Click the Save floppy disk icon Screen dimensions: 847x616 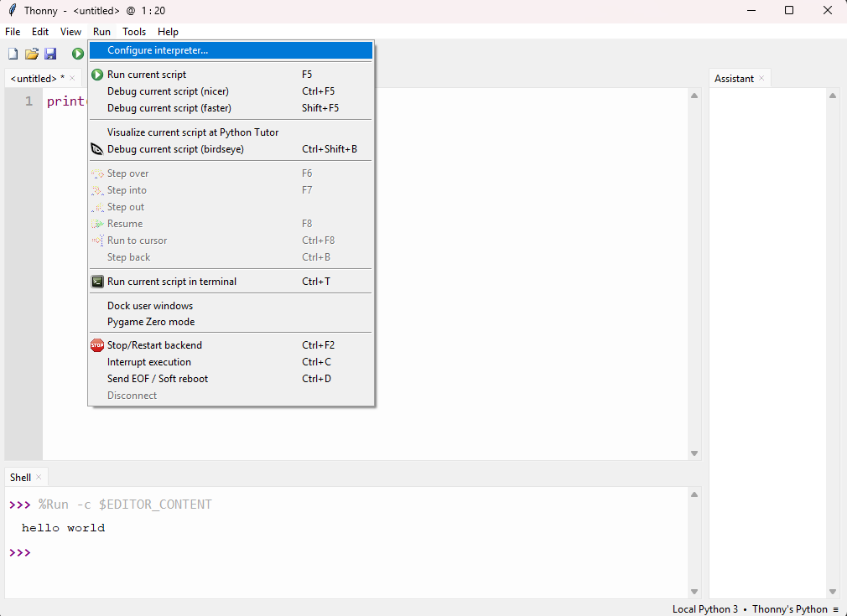(x=51, y=54)
